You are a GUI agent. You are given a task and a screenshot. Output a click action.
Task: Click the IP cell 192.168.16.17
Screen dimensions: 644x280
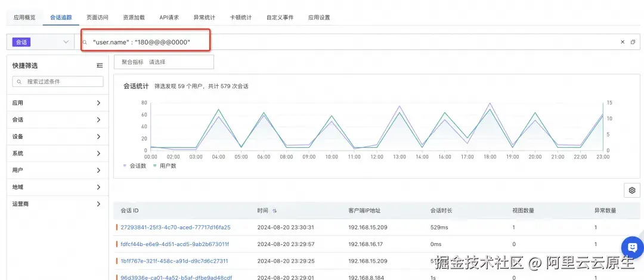(366, 244)
